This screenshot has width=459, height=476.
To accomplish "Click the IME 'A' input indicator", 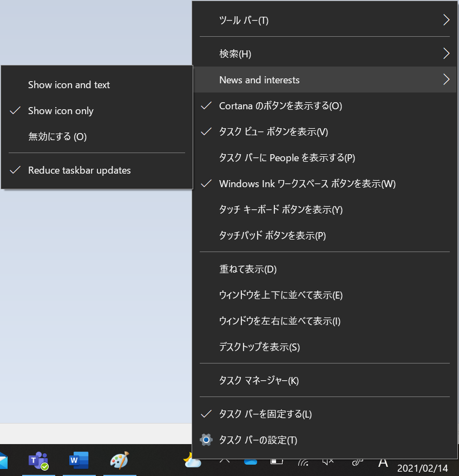I will tap(383, 463).
